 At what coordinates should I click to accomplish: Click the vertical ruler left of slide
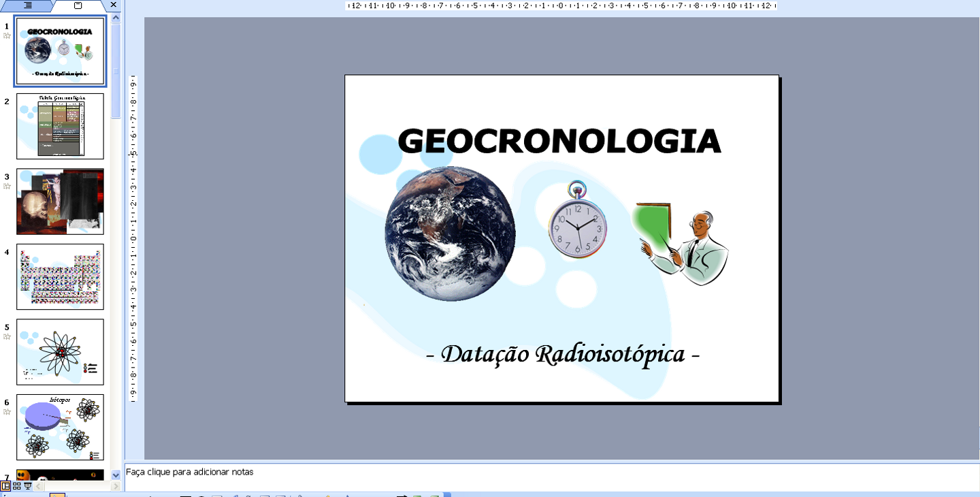click(x=134, y=238)
